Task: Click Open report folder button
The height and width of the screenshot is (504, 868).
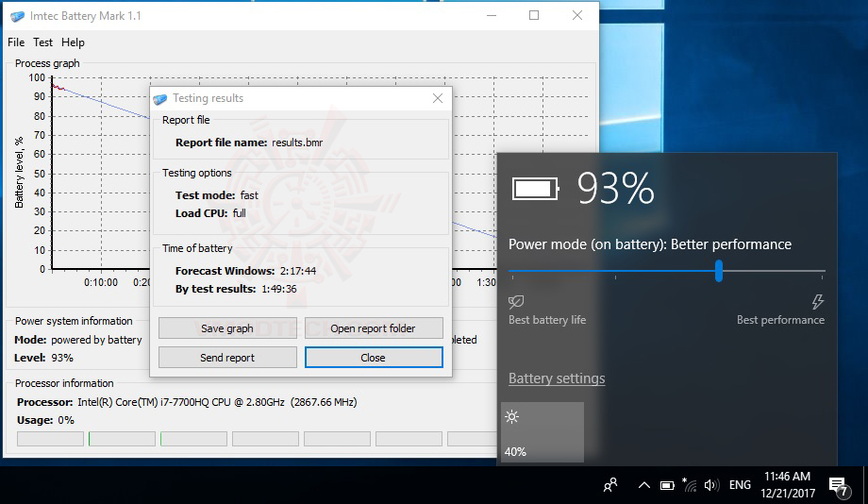Action: tap(373, 328)
